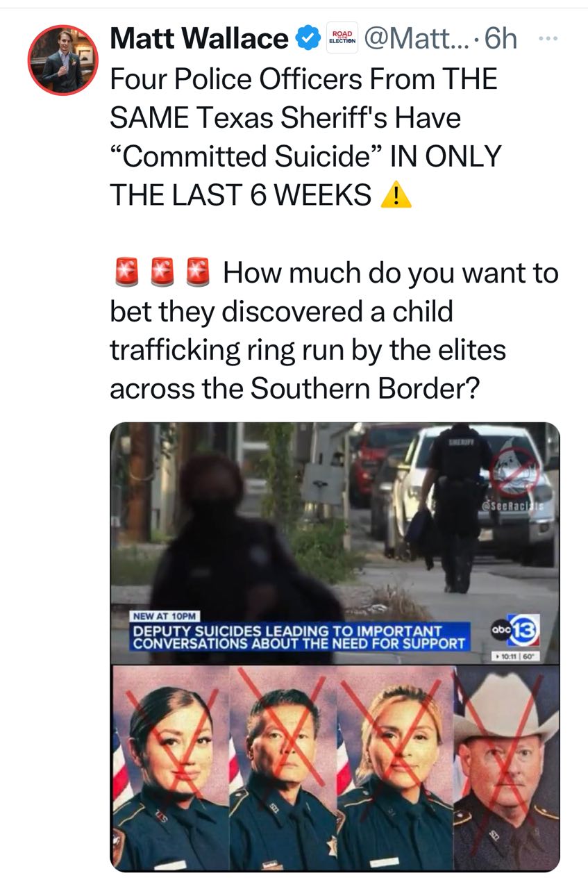
Task: Open Matt Wallace's profile avatar
Action: pos(63,60)
